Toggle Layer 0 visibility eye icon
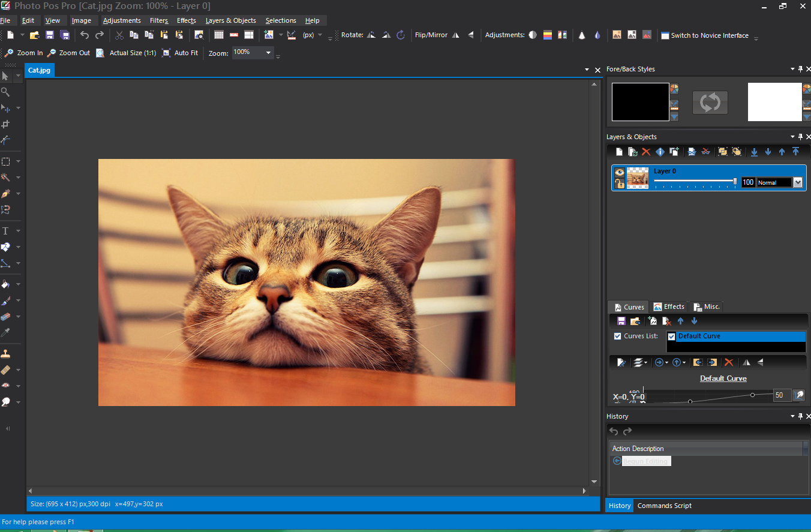This screenshot has height=532, width=811. [619, 172]
